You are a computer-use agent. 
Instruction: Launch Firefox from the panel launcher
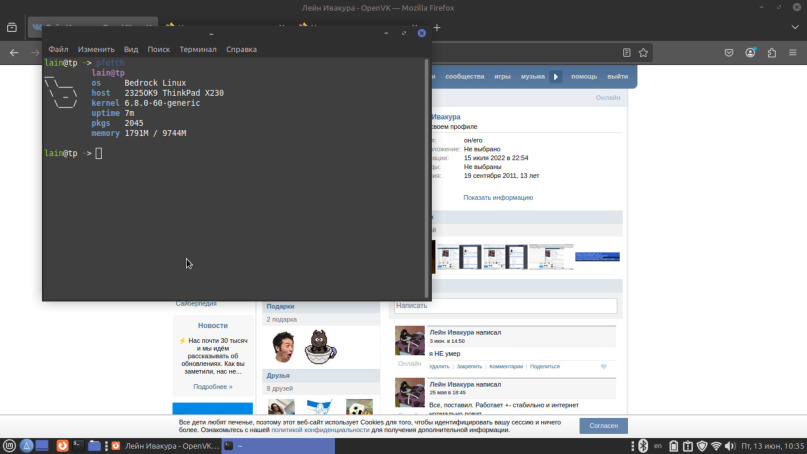click(62, 446)
